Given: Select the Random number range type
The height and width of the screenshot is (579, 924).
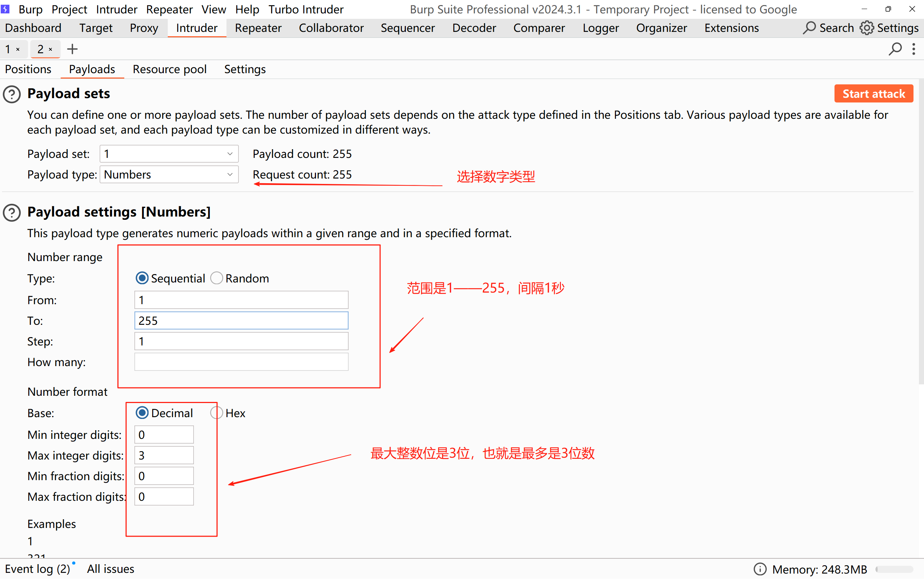Looking at the screenshot, I should [217, 278].
